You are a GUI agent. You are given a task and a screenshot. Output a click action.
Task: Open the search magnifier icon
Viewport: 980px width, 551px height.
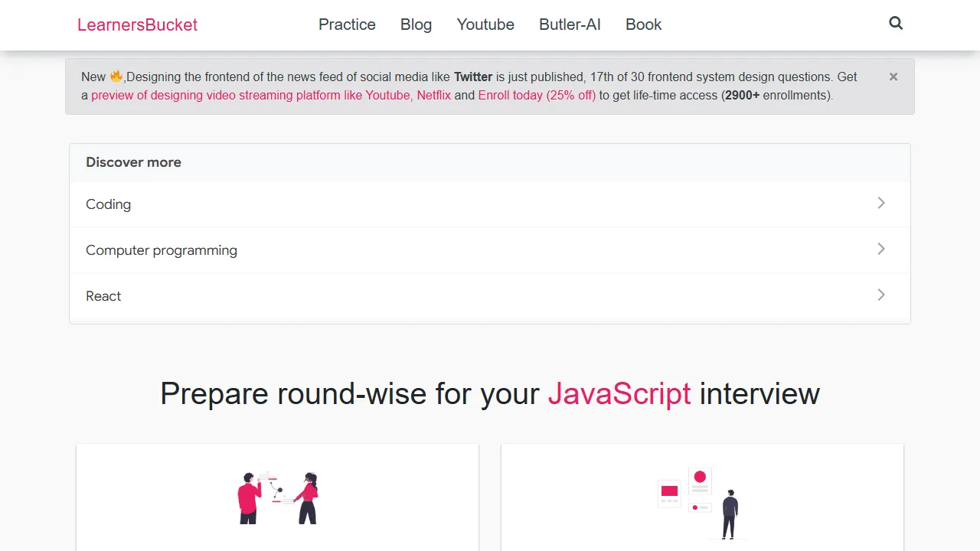click(x=896, y=24)
